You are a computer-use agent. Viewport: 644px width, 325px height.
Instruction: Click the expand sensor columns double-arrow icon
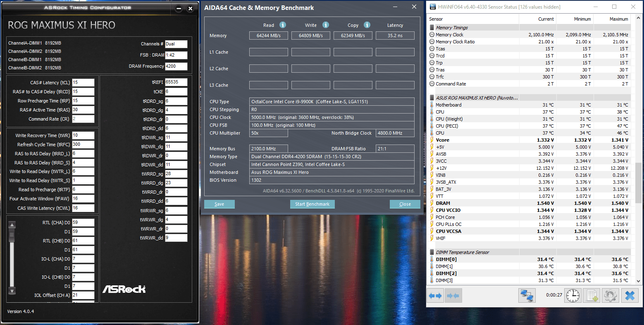pos(436,296)
